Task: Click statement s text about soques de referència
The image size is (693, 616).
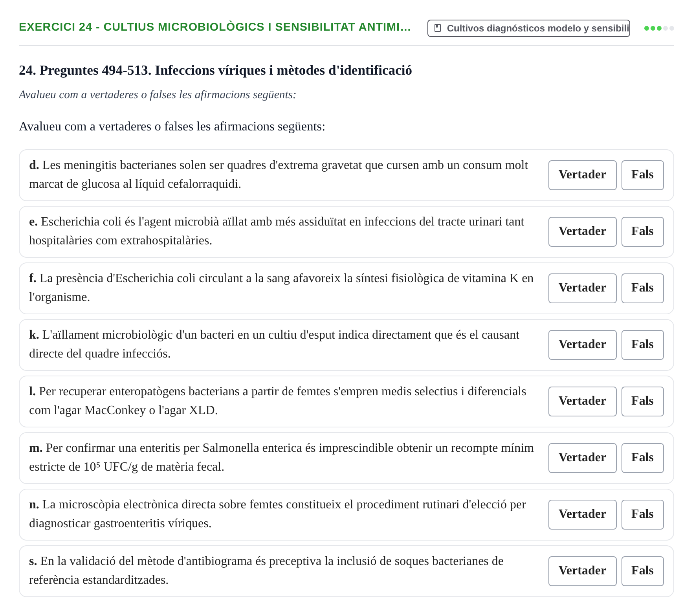Action: [266, 570]
